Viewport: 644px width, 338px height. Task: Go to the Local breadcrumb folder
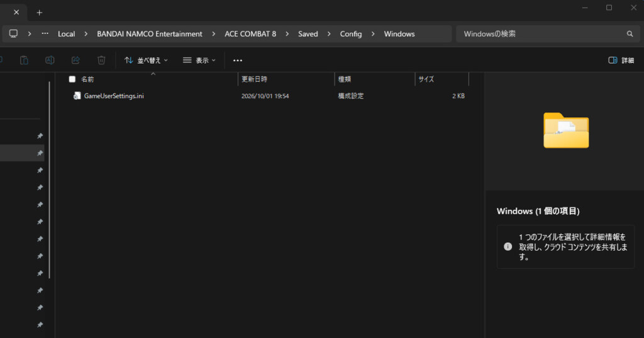(x=66, y=34)
